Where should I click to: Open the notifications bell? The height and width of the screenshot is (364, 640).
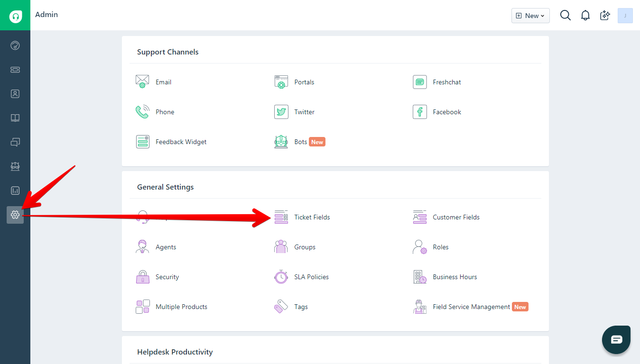[585, 15]
